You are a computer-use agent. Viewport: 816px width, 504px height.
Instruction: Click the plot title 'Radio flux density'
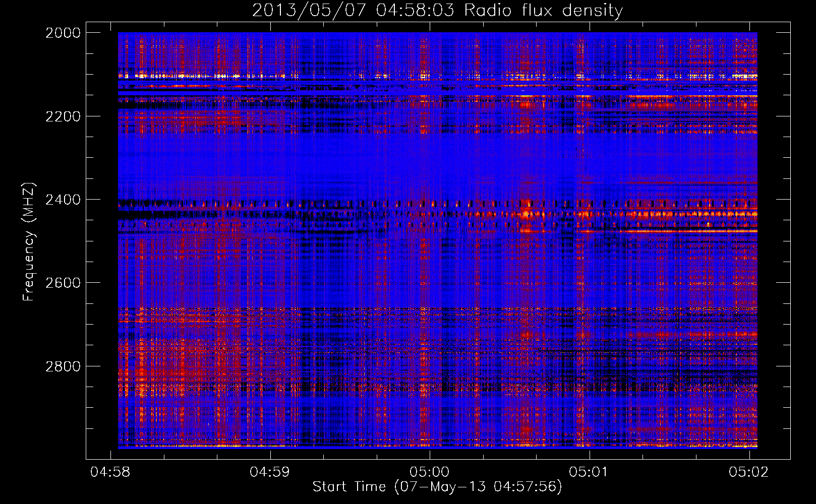[x=543, y=10]
